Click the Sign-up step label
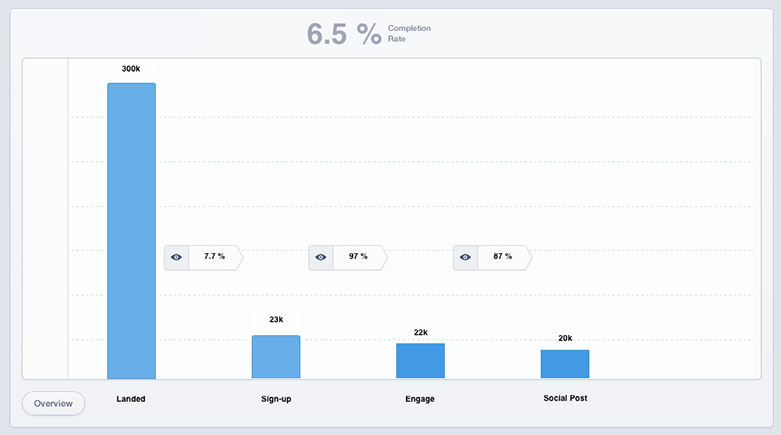Viewport: 781px width, 435px height. [x=276, y=399]
